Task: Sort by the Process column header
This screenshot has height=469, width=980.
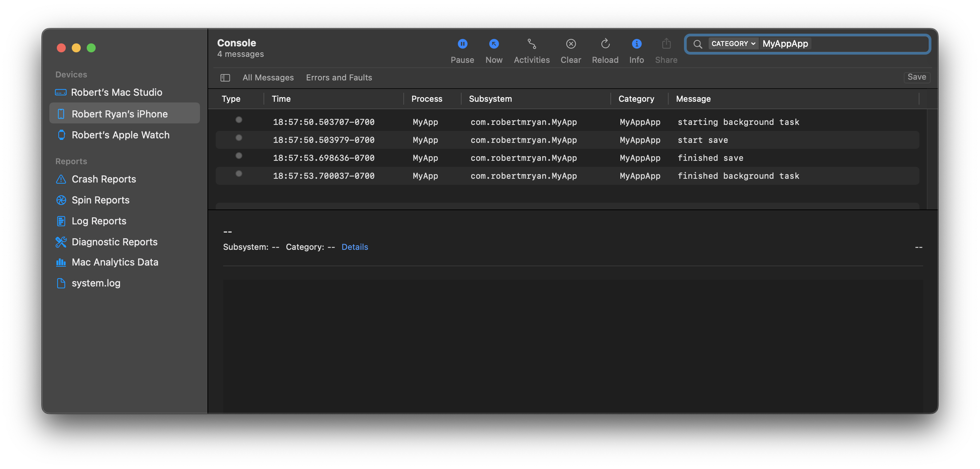Action: click(427, 99)
